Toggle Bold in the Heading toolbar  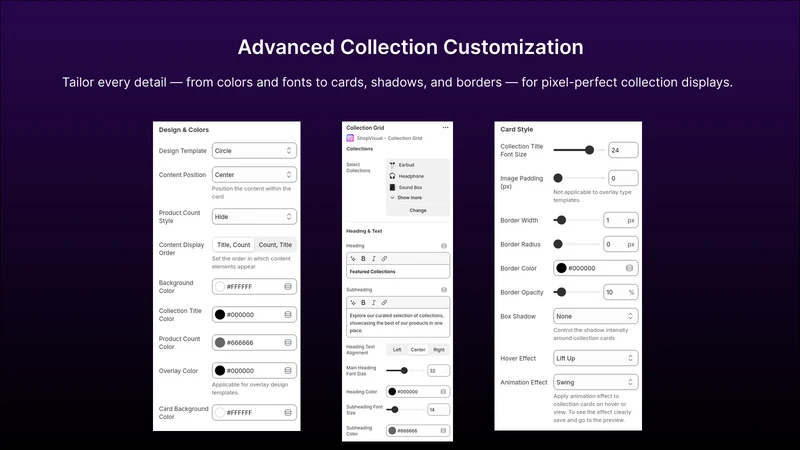tap(363, 259)
